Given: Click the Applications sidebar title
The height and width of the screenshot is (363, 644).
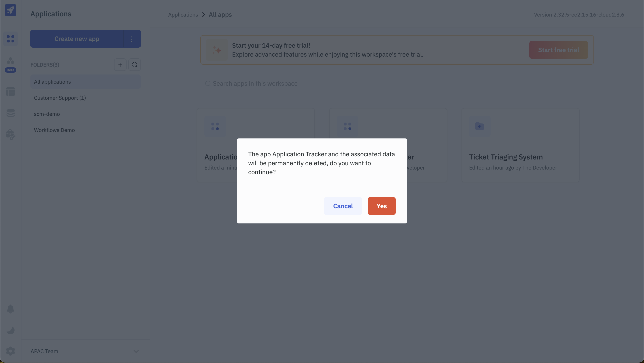Looking at the screenshot, I should coord(51,14).
